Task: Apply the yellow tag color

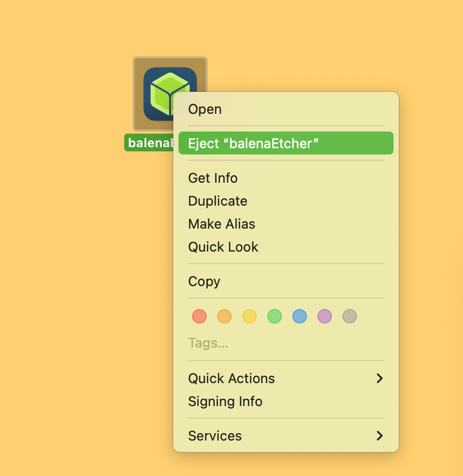Action: [x=250, y=316]
